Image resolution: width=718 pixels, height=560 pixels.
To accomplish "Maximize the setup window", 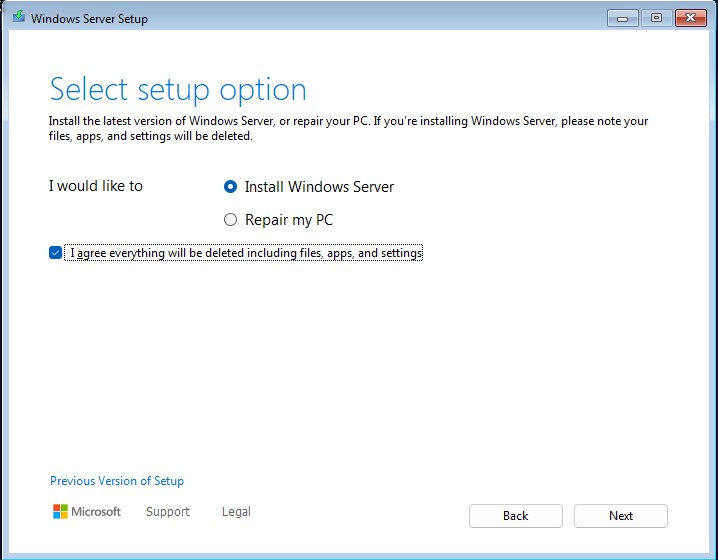I will [657, 17].
